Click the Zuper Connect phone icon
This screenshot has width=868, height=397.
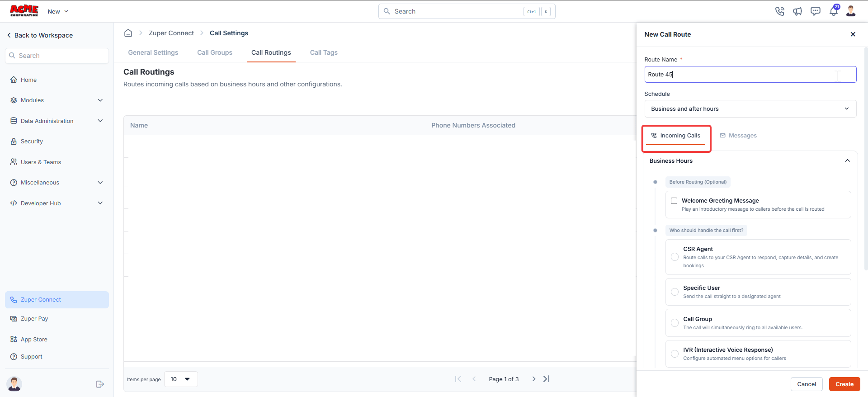[x=14, y=300]
